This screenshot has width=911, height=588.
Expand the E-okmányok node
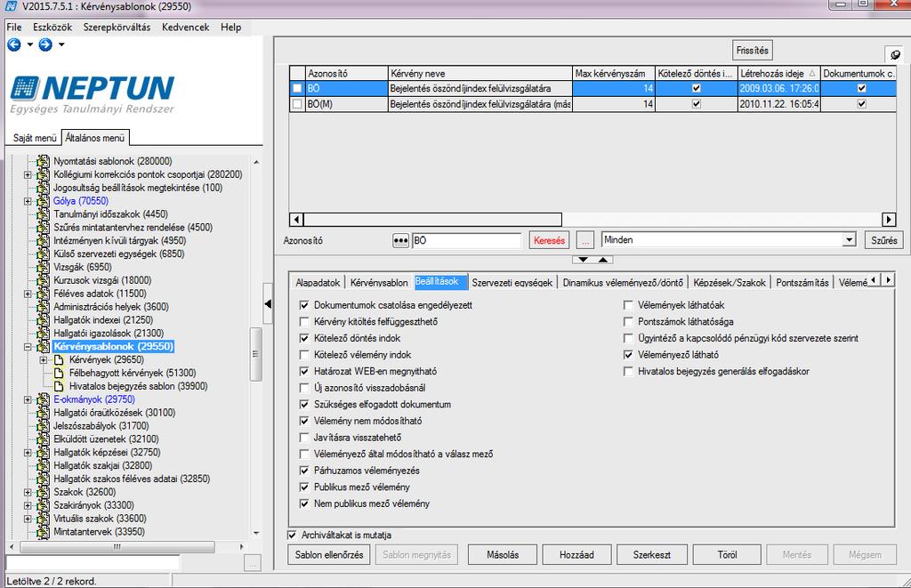click(28, 399)
